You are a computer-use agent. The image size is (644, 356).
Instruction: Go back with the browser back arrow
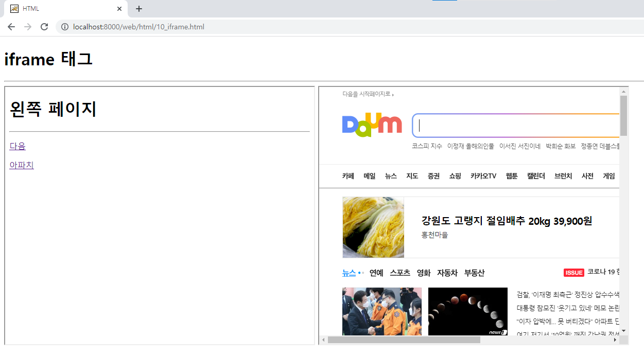[11, 27]
